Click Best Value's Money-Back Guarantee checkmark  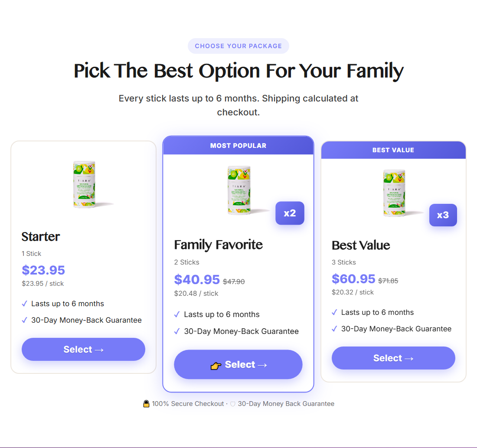(x=334, y=329)
